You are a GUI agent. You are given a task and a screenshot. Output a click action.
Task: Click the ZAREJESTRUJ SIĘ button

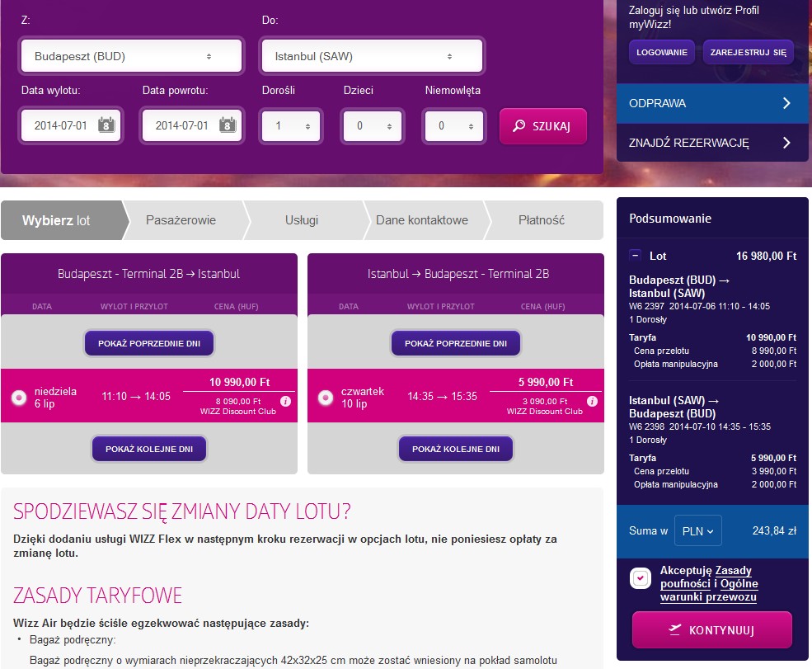point(749,52)
